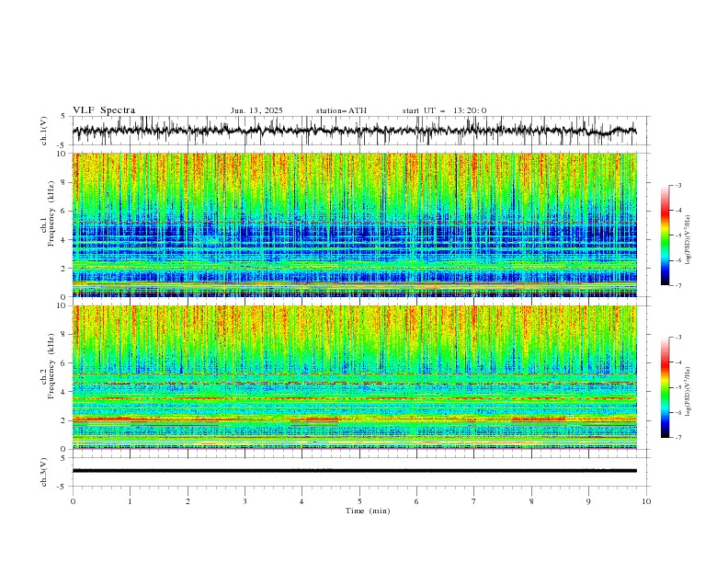Click the ch.2 PSD color scale bar
This screenshot has height=563, width=728.
click(665, 387)
